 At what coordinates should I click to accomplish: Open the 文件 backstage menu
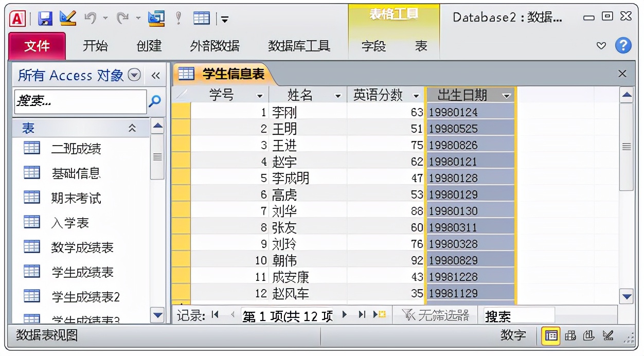(36, 45)
